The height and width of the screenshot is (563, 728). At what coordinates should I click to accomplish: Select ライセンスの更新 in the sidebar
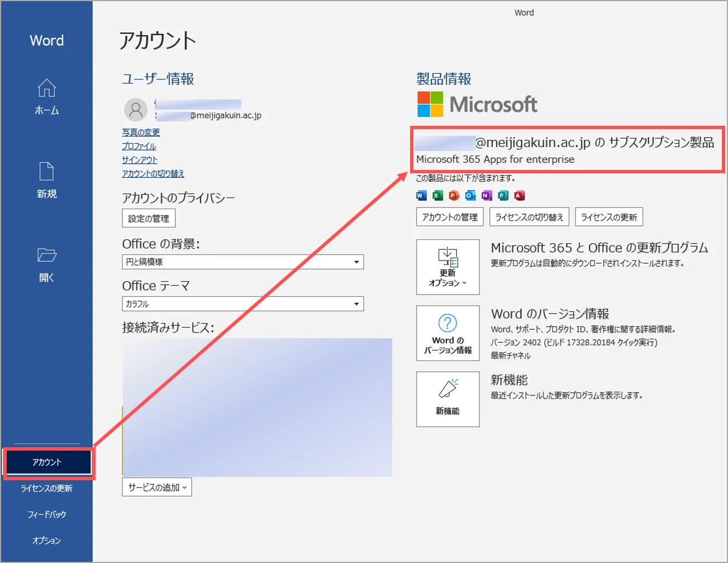click(x=47, y=488)
